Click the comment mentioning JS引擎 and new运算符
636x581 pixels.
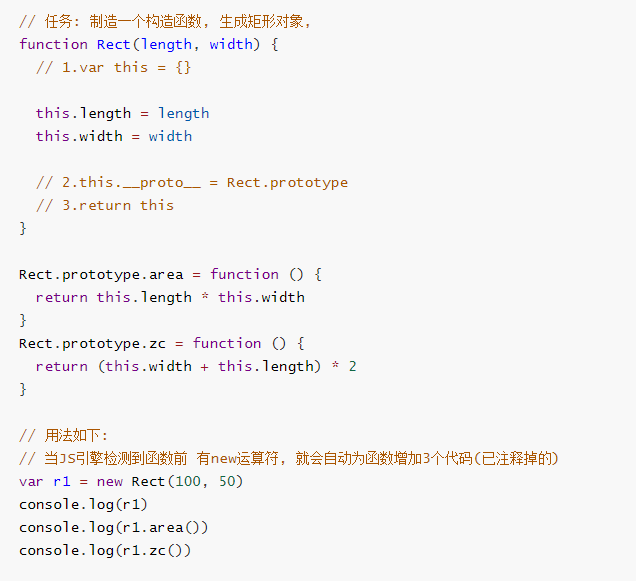(288, 458)
